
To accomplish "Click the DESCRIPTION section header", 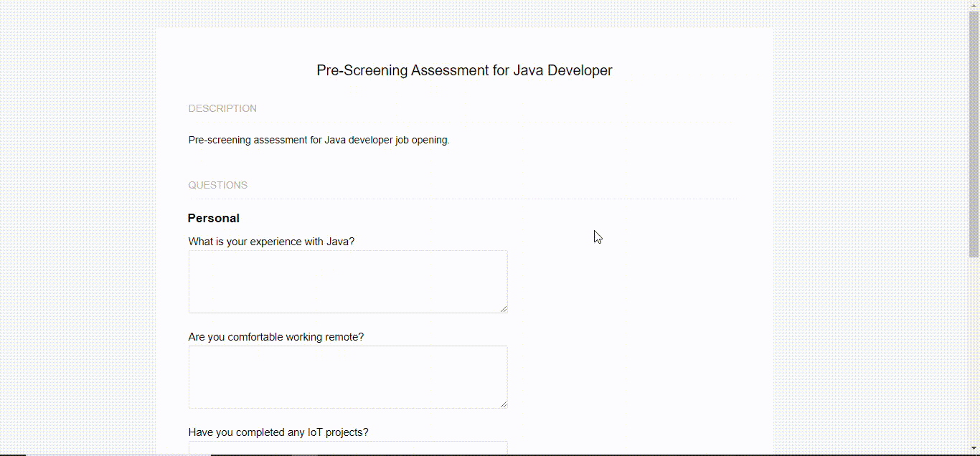I will tap(222, 108).
